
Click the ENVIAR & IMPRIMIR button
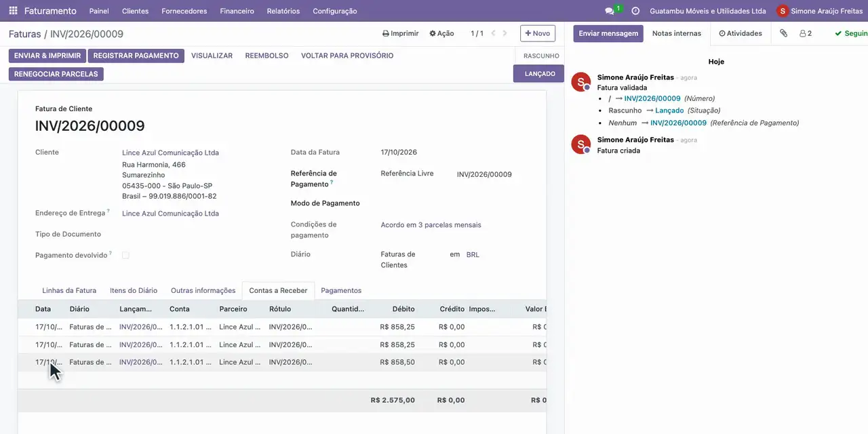coord(47,56)
